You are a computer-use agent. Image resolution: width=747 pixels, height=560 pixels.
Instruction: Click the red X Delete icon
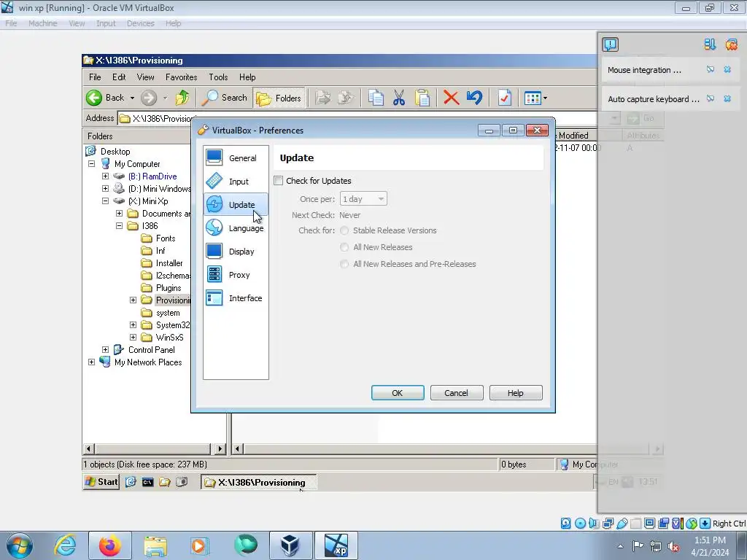pos(451,98)
